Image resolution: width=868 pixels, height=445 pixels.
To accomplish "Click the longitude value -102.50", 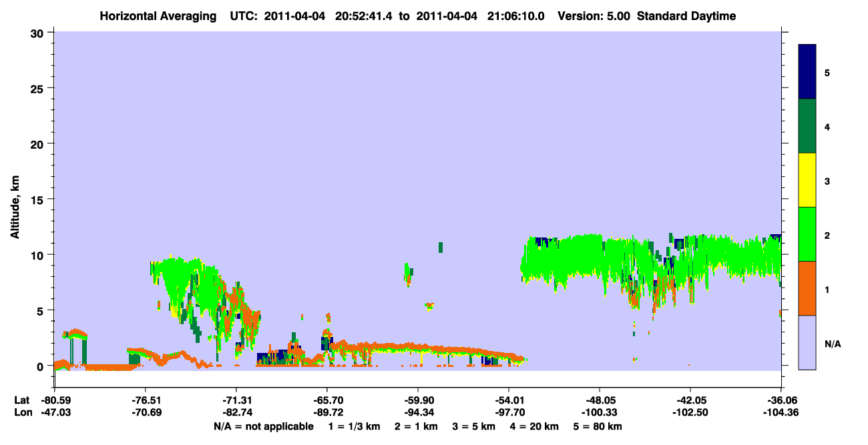I will pyautogui.click(x=690, y=412).
